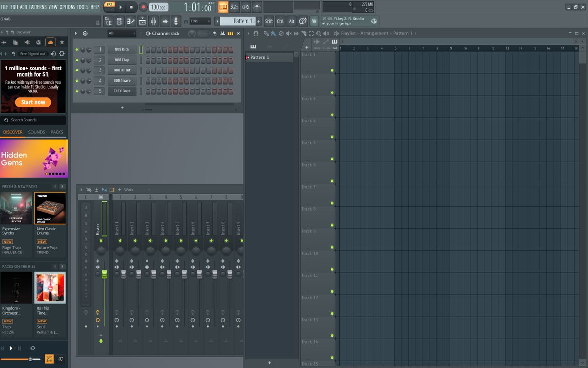
Task: Expand Mixer options menu arrow
Action: click(x=82, y=189)
